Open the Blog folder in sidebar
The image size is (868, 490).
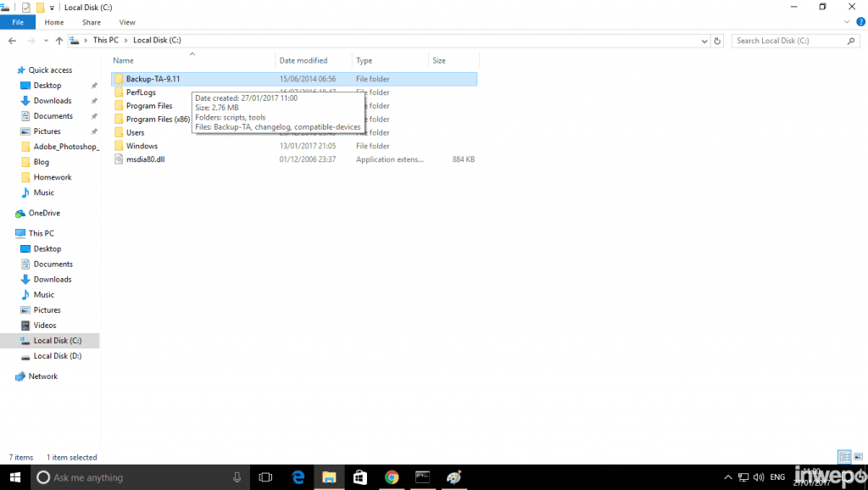click(x=41, y=162)
